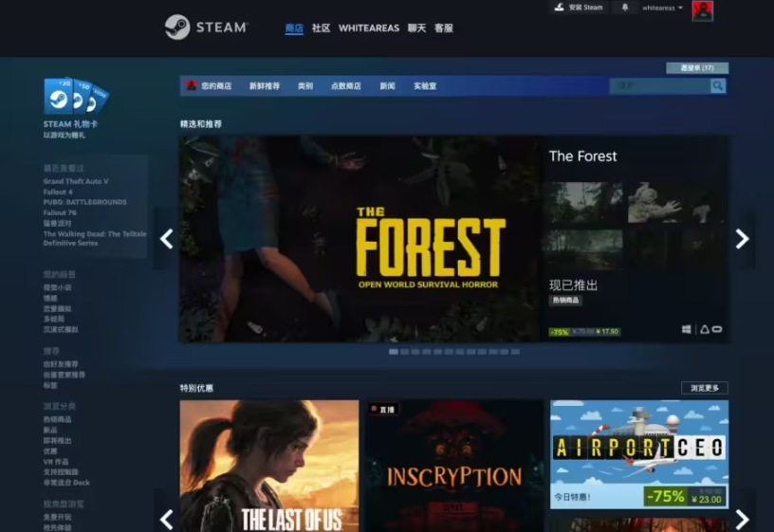Open 非常适合 Deck sidebar link
This screenshot has height=532, width=774.
[x=66, y=483]
